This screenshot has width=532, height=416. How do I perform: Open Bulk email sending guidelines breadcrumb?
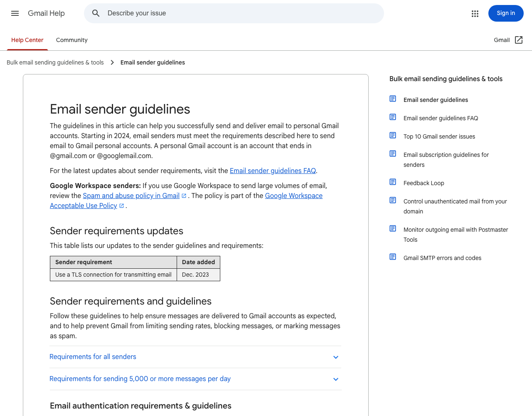pos(55,62)
